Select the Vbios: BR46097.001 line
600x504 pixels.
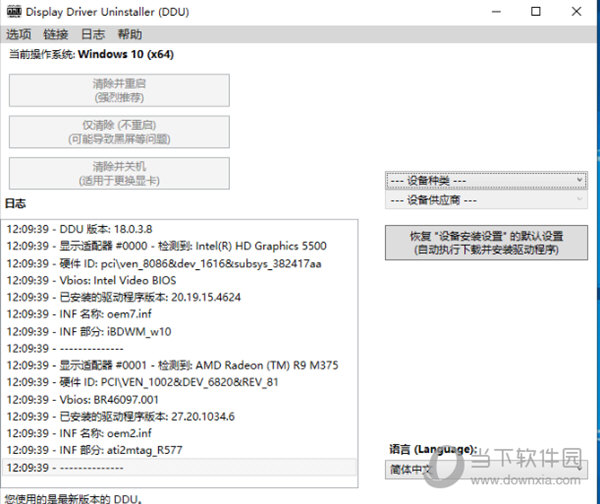click(x=179, y=399)
